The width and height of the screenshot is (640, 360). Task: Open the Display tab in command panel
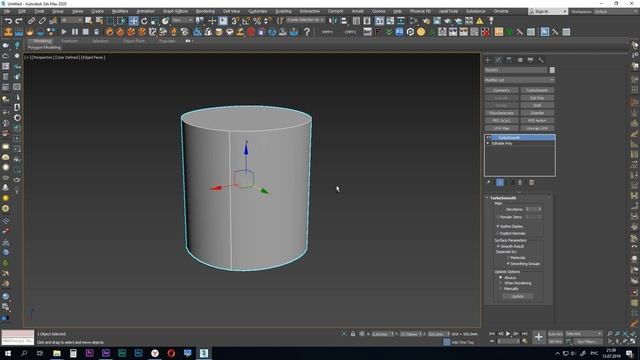point(530,60)
